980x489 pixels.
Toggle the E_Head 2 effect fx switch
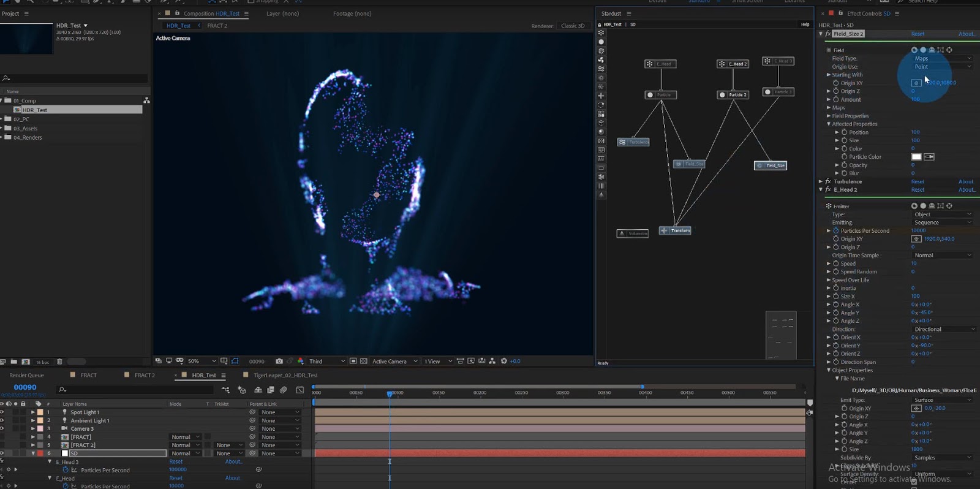828,190
